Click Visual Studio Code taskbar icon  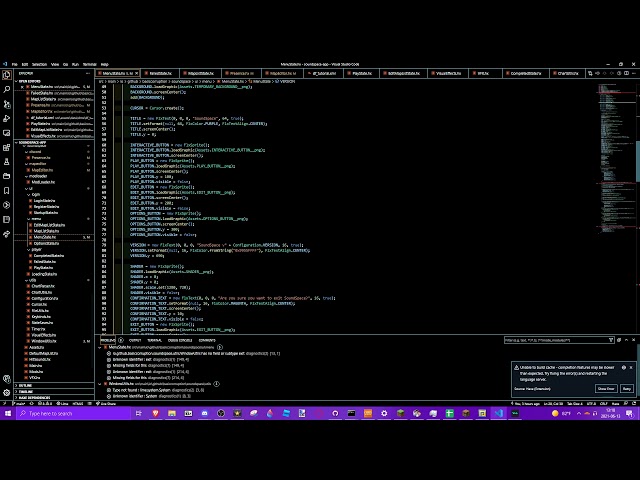coord(498,413)
